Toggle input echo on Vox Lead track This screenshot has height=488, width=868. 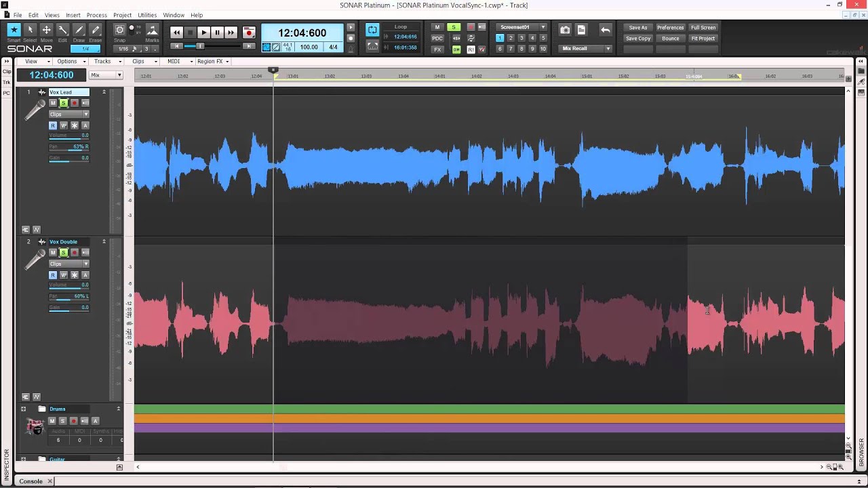point(85,103)
